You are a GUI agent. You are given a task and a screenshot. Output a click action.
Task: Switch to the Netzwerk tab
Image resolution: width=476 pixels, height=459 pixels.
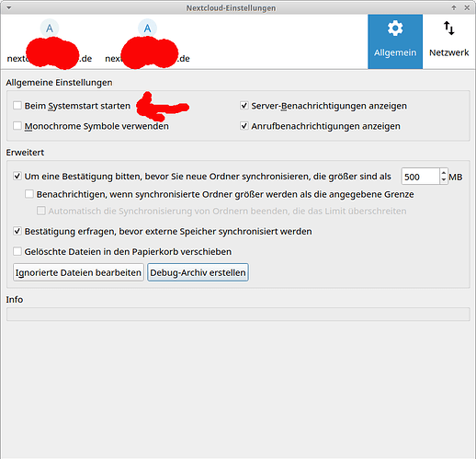tap(448, 41)
